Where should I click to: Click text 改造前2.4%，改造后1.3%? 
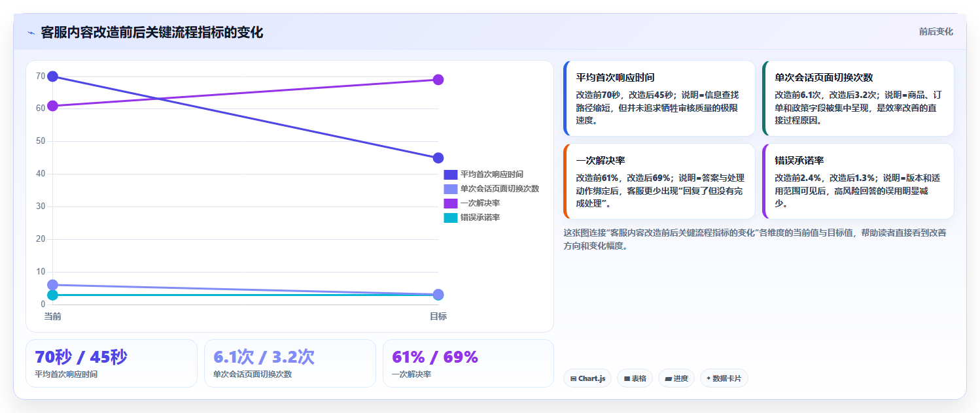click(824, 178)
